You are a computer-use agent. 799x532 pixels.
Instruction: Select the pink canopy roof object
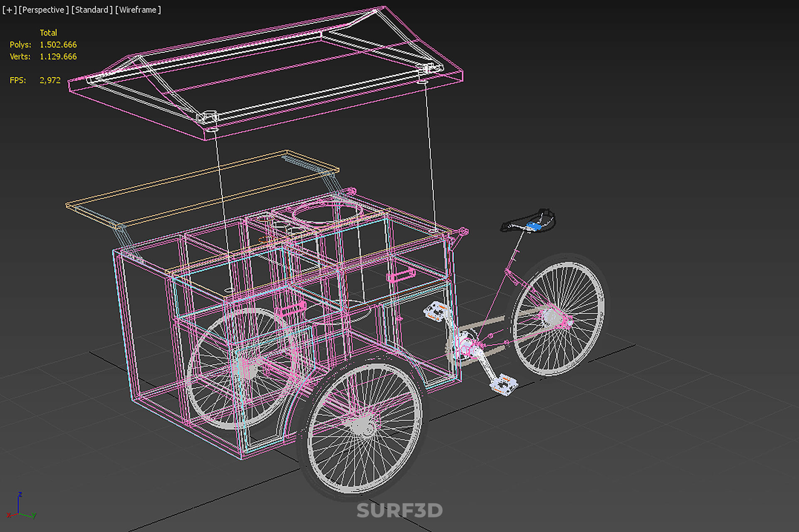[266, 73]
